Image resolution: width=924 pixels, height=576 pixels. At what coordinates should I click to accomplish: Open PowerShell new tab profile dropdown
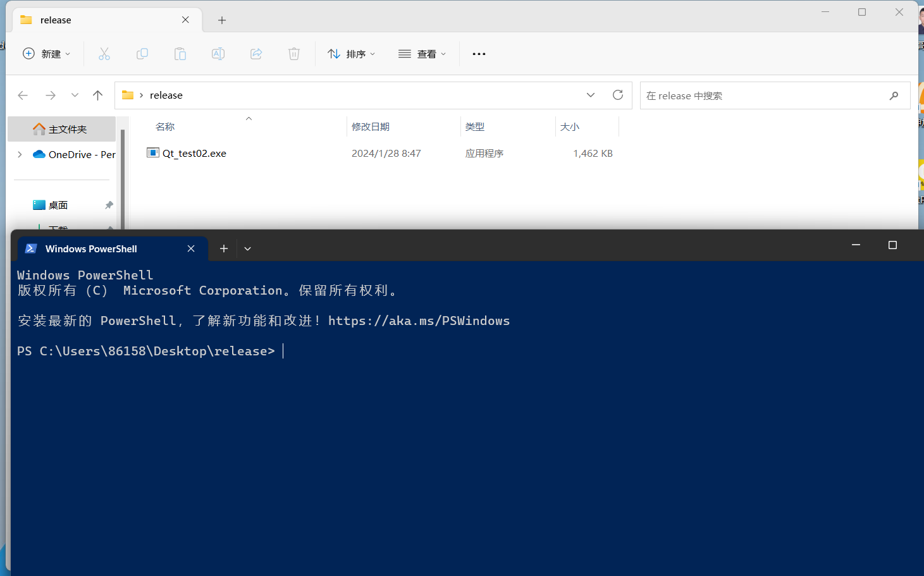pyautogui.click(x=247, y=248)
